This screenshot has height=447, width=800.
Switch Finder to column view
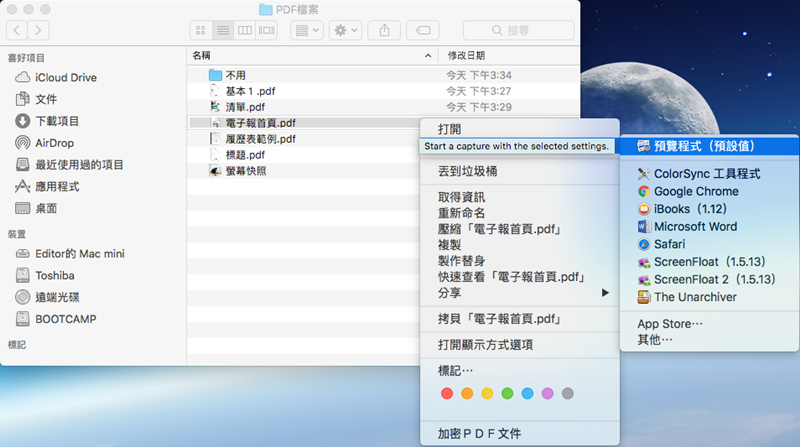[x=244, y=31]
